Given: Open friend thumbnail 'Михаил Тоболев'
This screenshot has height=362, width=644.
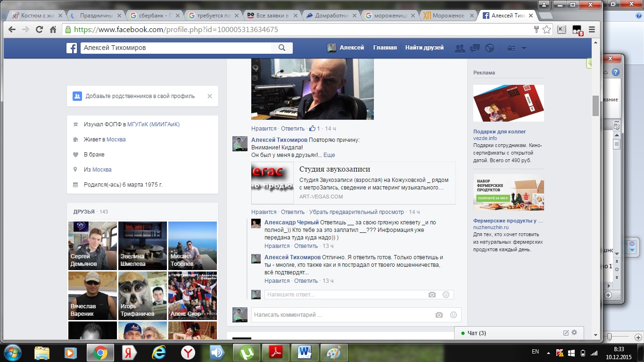Looking at the screenshot, I should (192, 246).
